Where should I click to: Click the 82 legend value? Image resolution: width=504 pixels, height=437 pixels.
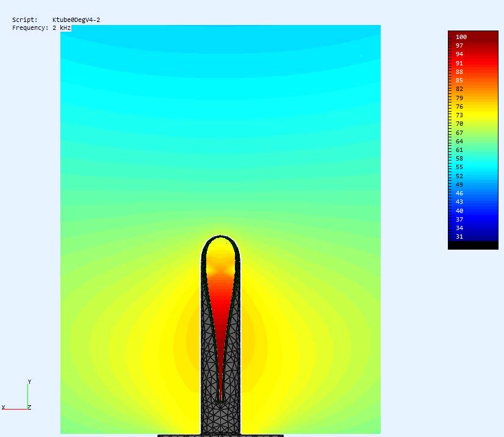pyautogui.click(x=459, y=89)
